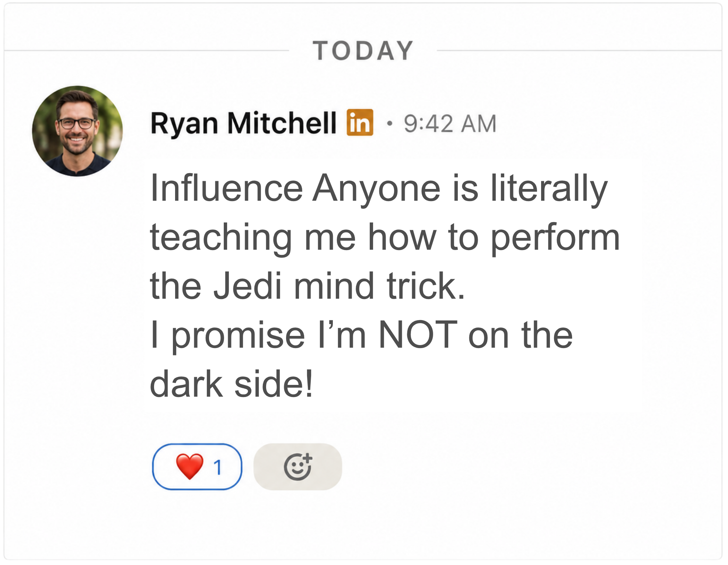
Task: Click the word literally in the message
Action: (549, 189)
